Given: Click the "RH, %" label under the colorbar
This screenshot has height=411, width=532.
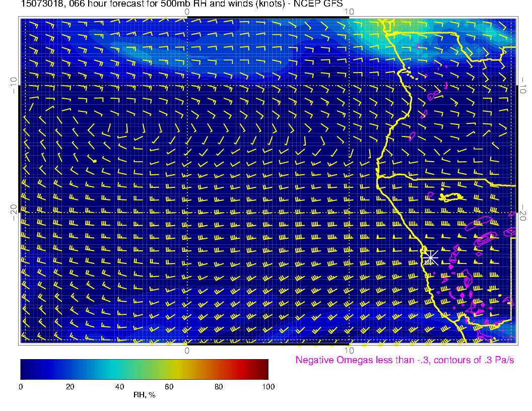Looking at the screenshot, I should [x=144, y=395].
